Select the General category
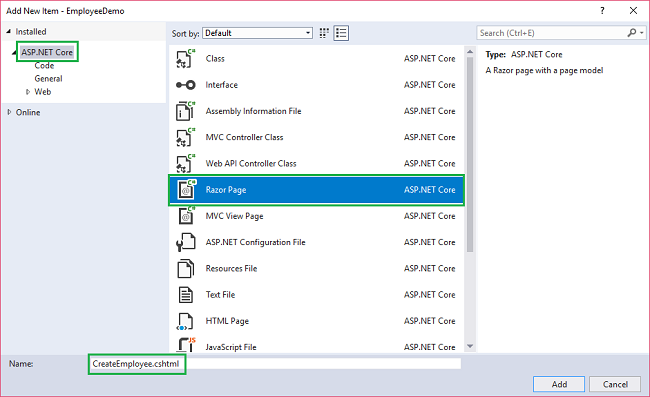Image resolution: width=650 pixels, height=397 pixels. point(49,79)
